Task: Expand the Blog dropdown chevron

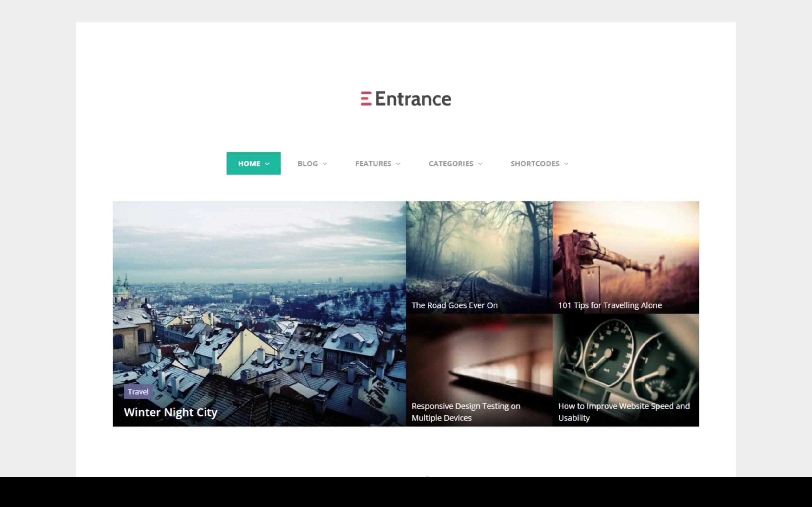Action: (x=325, y=164)
